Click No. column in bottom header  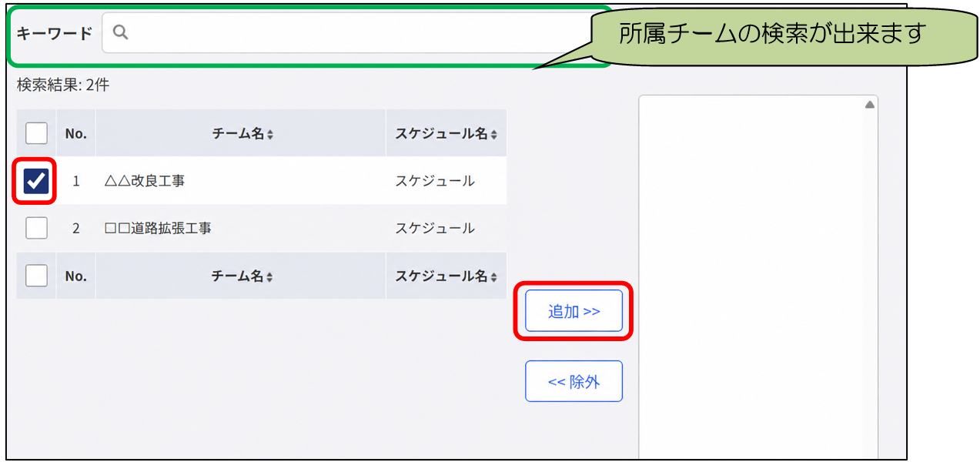(x=75, y=276)
